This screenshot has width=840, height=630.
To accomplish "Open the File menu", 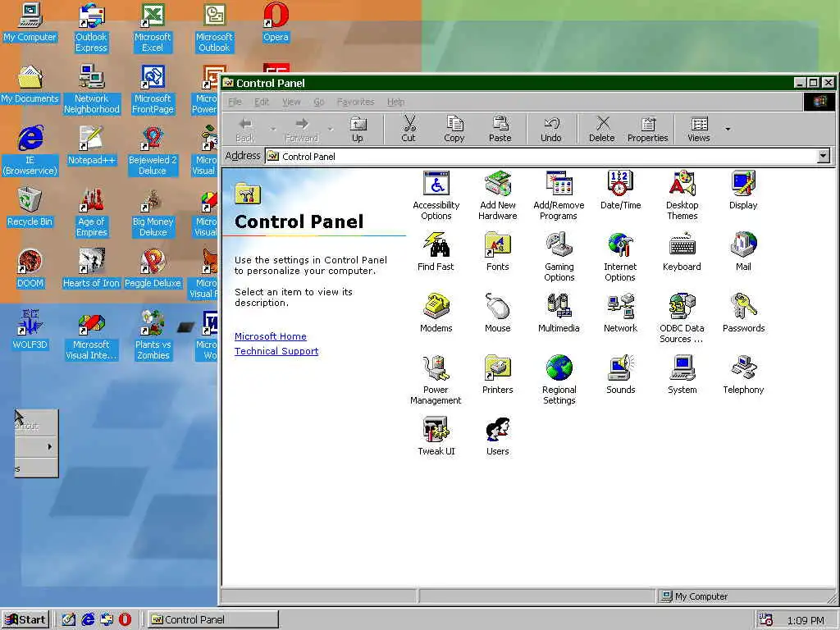I will (235, 102).
